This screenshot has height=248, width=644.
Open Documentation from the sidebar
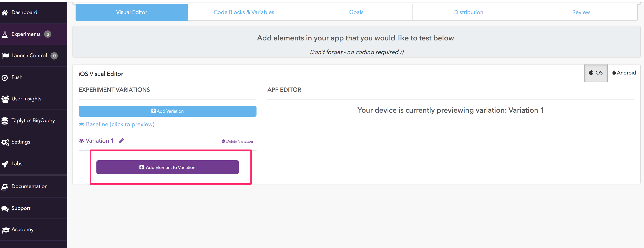[x=29, y=186]
